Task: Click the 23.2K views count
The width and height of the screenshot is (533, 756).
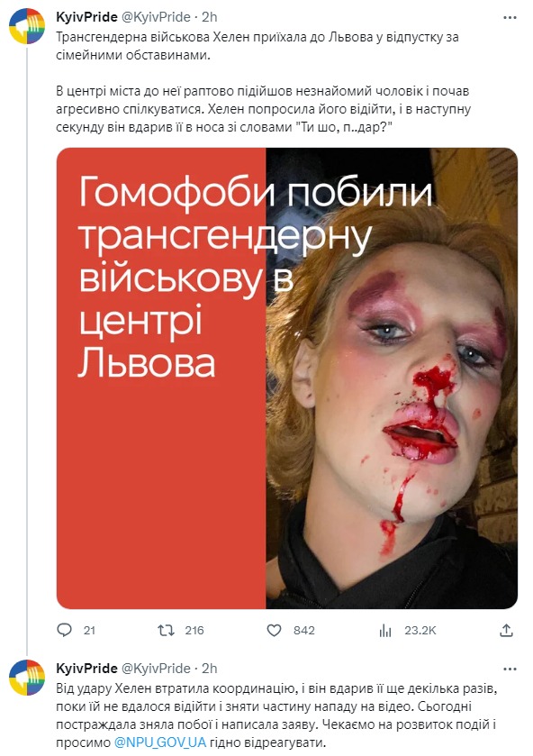Action: pos(420,630)
